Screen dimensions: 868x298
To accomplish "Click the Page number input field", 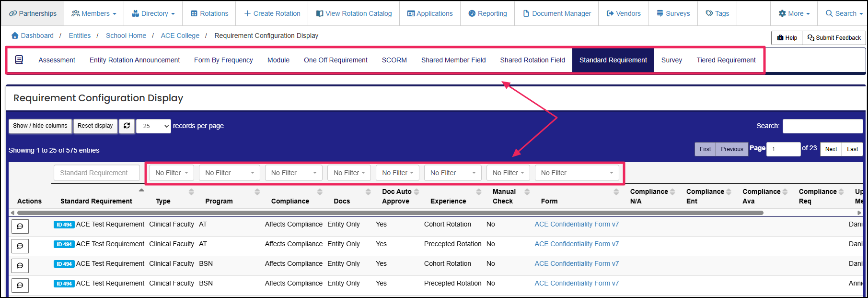I will click(x=783, y=149).
